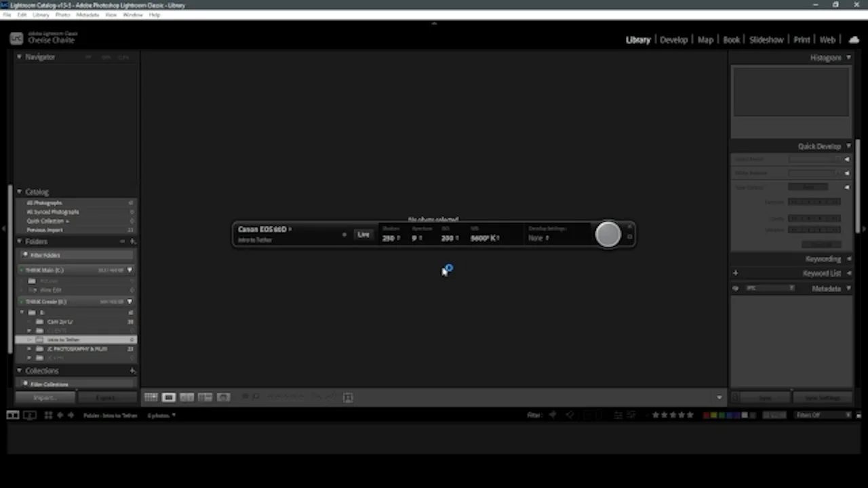This screenshot has width=868, height=488.
Task: Click the Lightroom Classic logo badge
Action: click(16, 39)
